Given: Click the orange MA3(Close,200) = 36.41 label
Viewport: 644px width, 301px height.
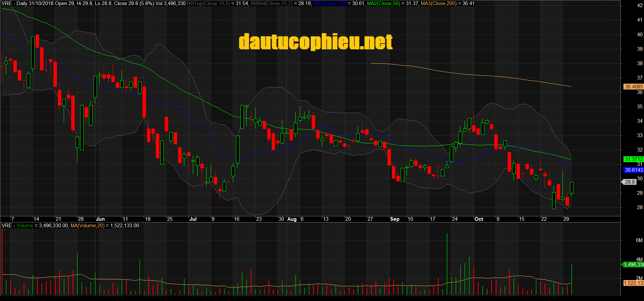Looking at the screenshot, I should [x=448, y=3].
